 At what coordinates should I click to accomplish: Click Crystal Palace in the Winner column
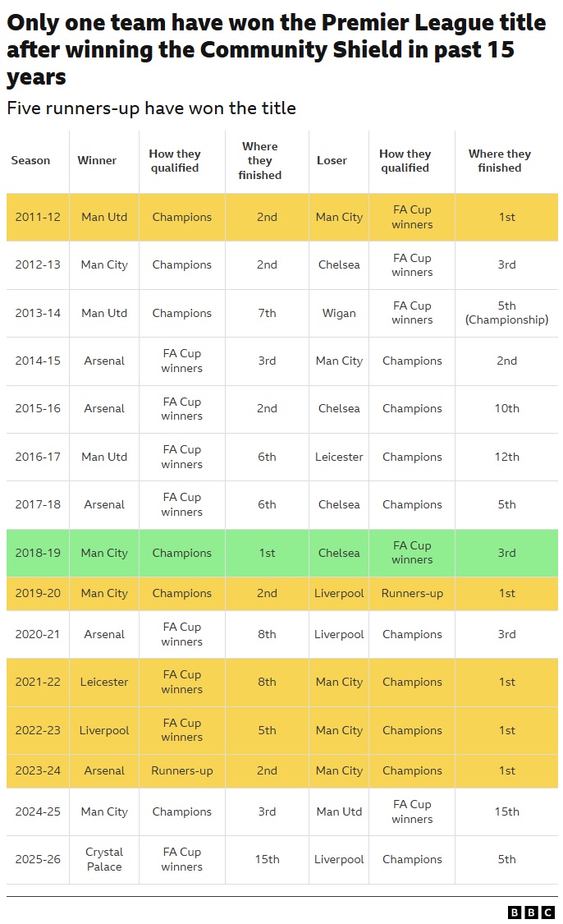(x=104, y=859)
